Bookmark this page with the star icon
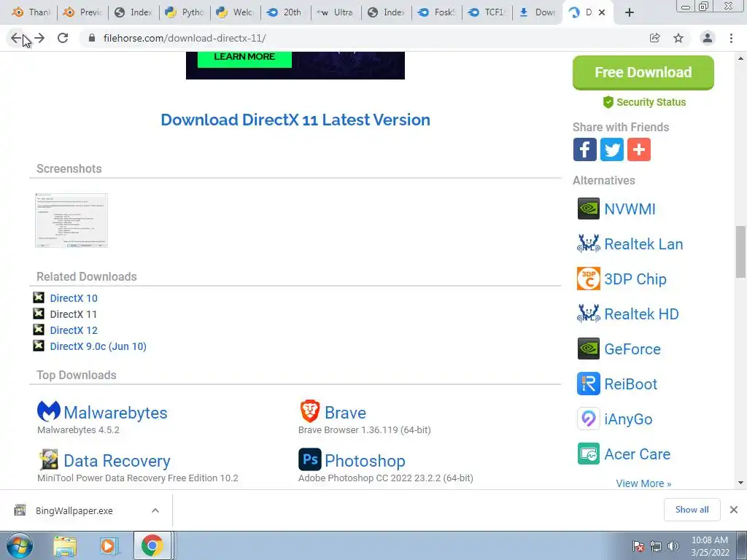Screen dimensions: 747x560 click(x=678, y=38)
